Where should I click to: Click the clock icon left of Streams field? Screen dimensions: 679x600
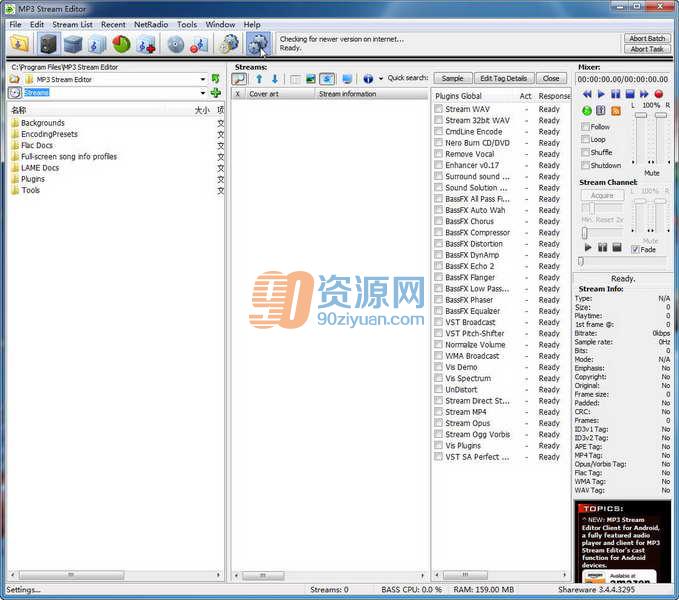(x=15, y=93)
